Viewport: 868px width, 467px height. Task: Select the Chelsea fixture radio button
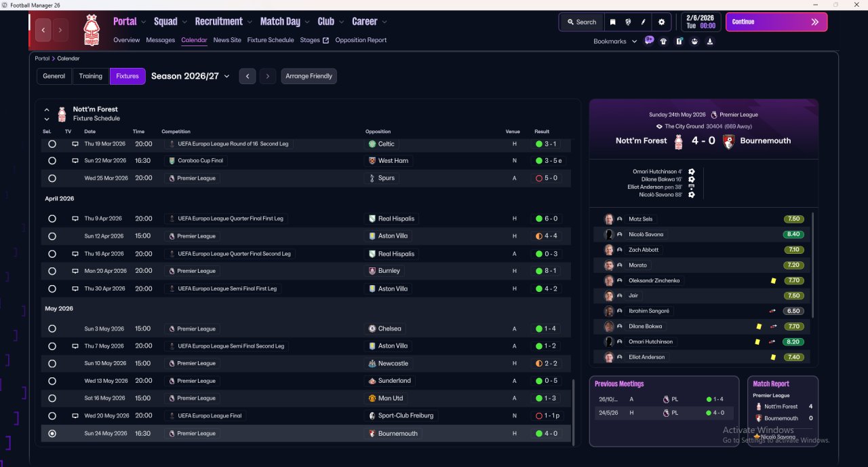[52, 329]
